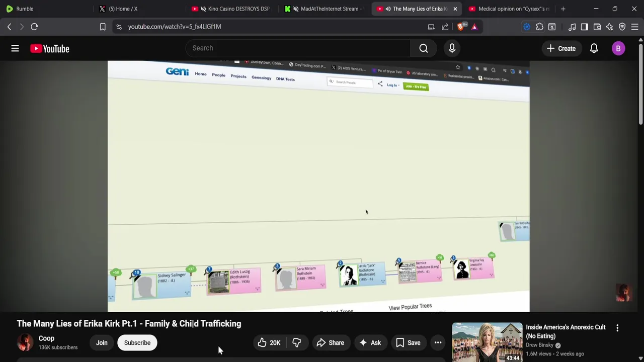This screenshot has height=362, width=644.
Task: Open the YouTube guide hamburger menu
Action: tap(15, 48)
